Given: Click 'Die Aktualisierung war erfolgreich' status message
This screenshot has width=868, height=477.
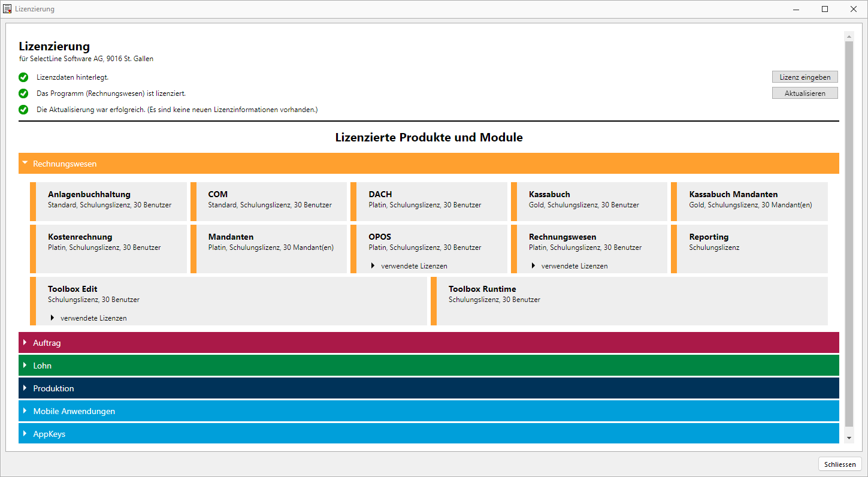Looking at the screenshot, I should click(x=177, y=110).
